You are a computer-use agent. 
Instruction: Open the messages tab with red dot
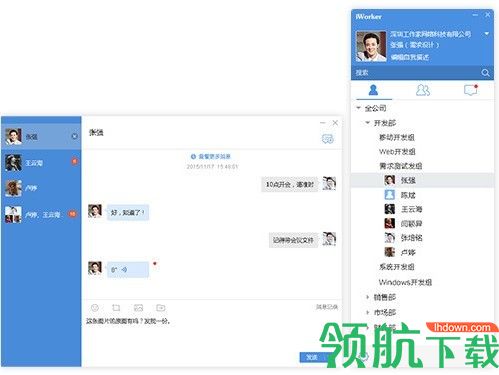tap(471, 90)
